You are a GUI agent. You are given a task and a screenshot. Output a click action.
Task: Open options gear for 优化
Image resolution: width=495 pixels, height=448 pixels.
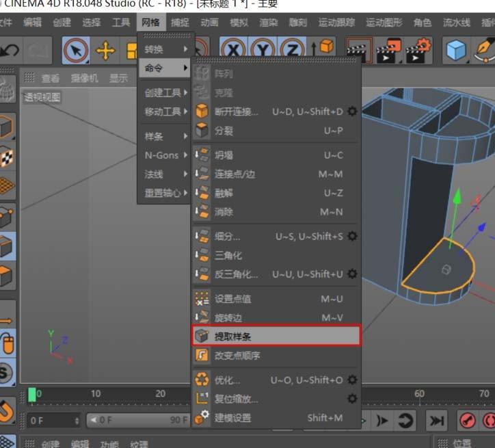pyautogui.click(x=352, y=380)
